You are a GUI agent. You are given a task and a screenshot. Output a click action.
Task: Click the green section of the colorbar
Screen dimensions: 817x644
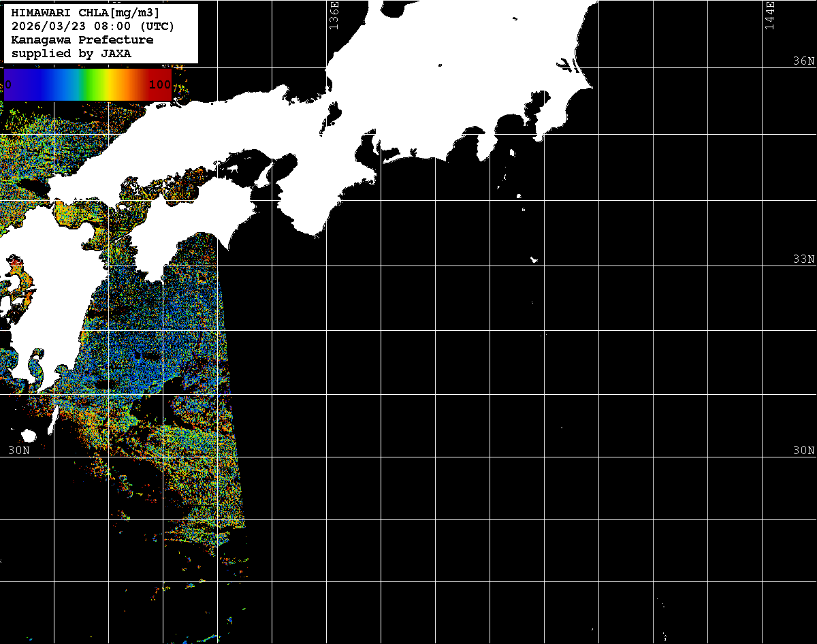click(x=87, y=84)
